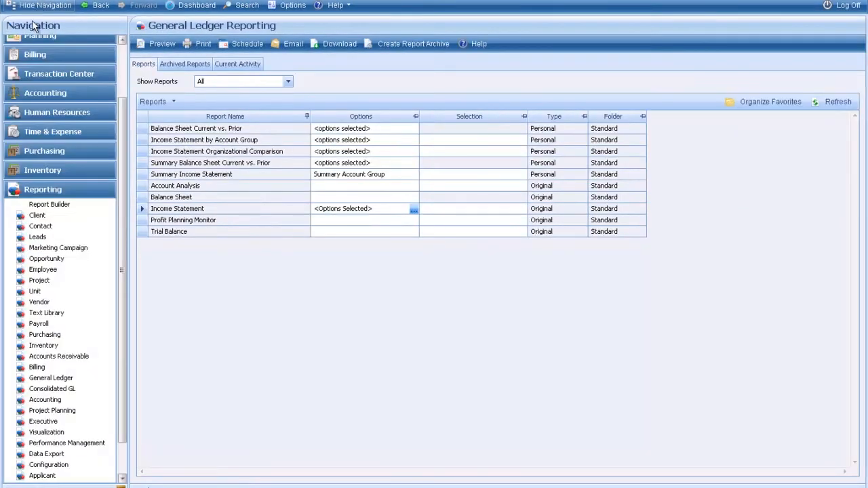
Task: Click the Create Report Archive label
Action: (x=414, y=43)
